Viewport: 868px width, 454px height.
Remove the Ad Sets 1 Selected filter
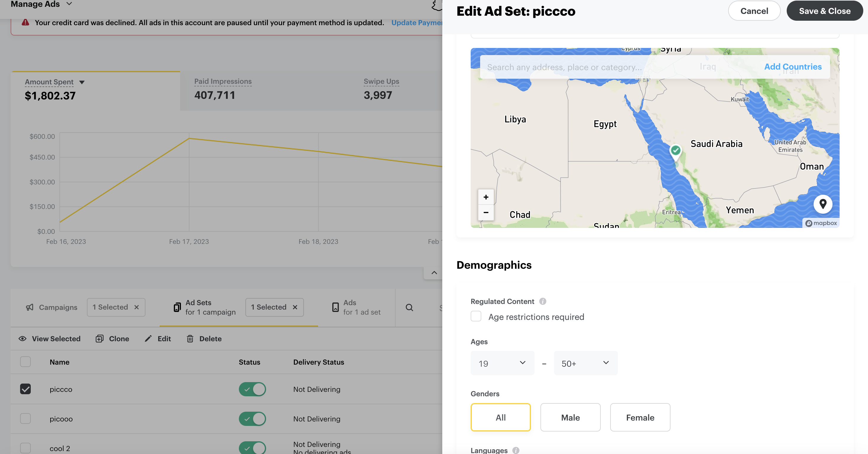click(295, 307)
